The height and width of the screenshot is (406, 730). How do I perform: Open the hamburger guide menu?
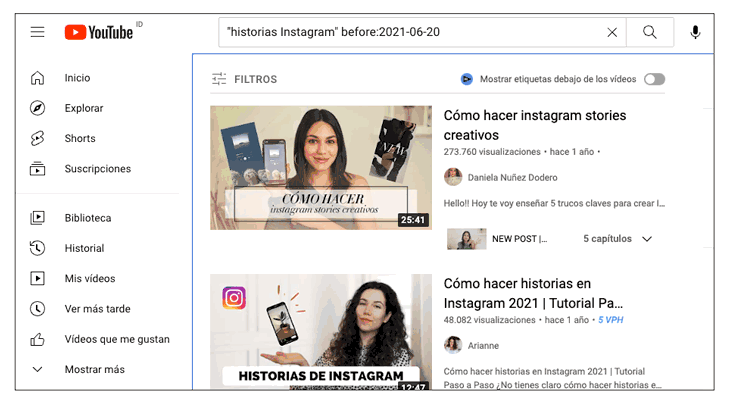click(x=37, y=32)
